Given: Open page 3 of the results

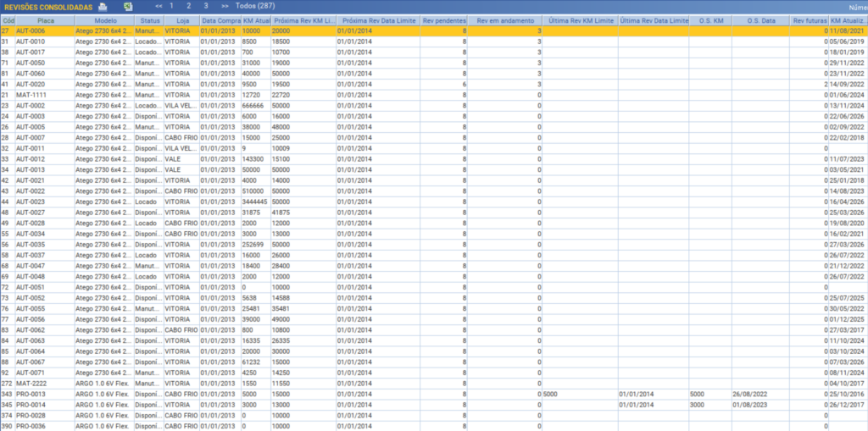Looking at the screenshot, I should 206,6.
